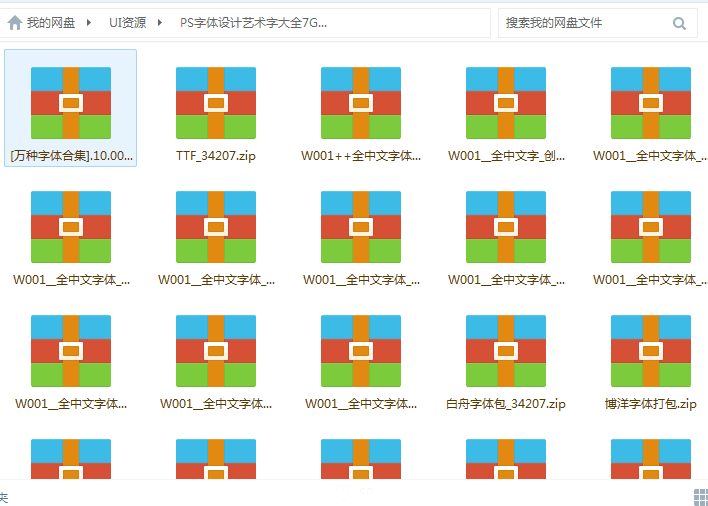Focus the 搜索我的网盘文件 search field
Viewport: 708px width, 506px height.
[x=580, y=23]
